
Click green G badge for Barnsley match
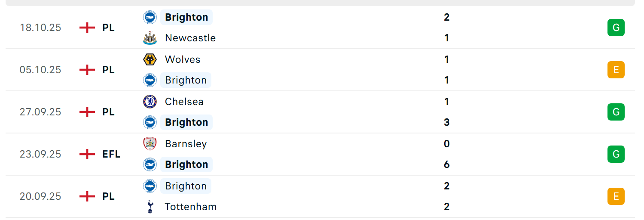click(616, 154)
